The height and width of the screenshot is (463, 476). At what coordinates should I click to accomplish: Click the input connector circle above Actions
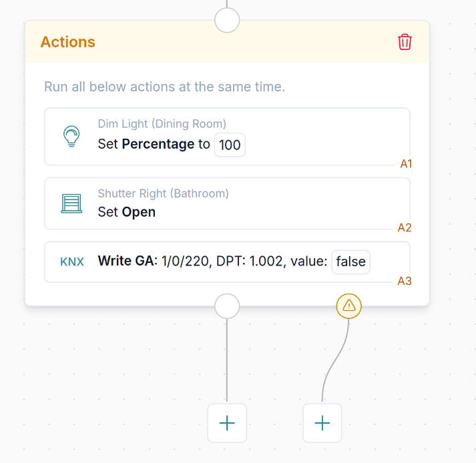pyautogui.click(x=227, y=19)
